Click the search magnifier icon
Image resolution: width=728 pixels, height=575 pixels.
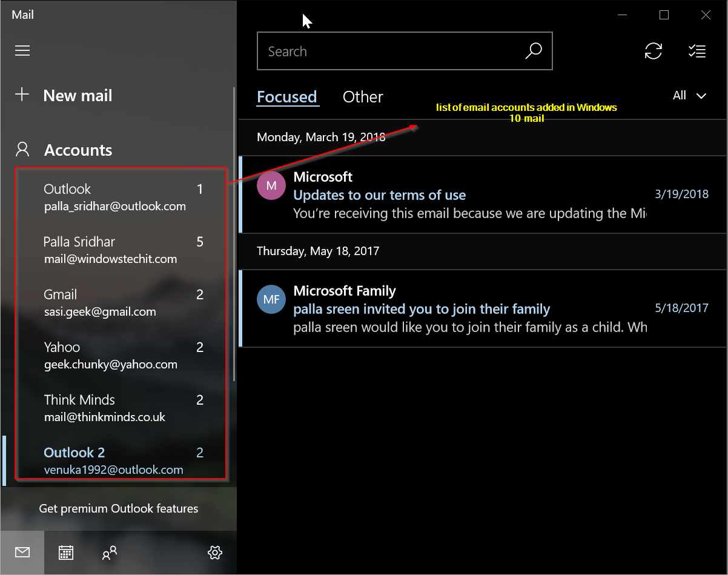(533, 52)
